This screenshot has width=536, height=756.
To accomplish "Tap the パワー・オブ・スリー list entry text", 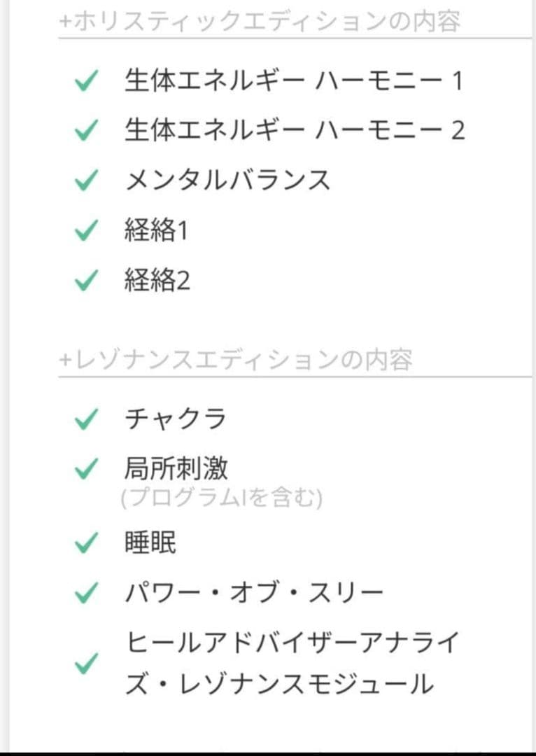I will click(255, 594).
